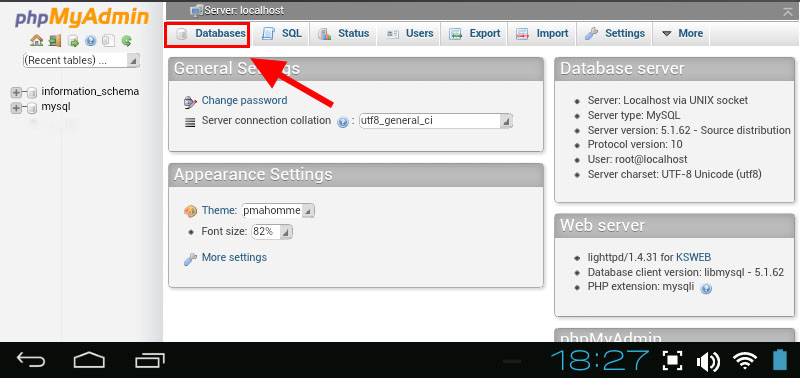The image size is (800, 378).
Task: Click the Server version 5.1.62 text
Action: 689,130
